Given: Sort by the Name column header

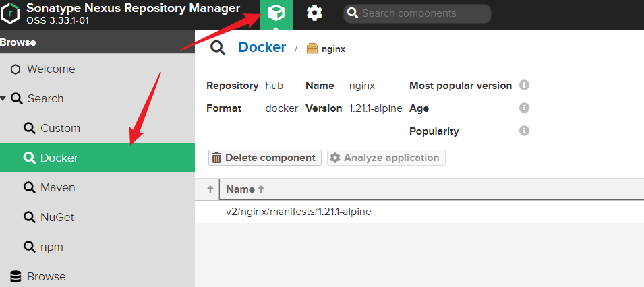Looking at the screenshot, I should pos(432,189).
